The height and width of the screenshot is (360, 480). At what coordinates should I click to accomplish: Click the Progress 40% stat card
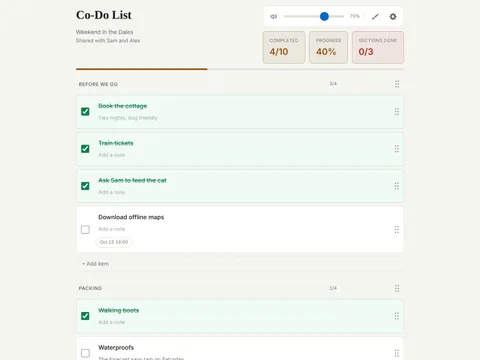point(328,47)
